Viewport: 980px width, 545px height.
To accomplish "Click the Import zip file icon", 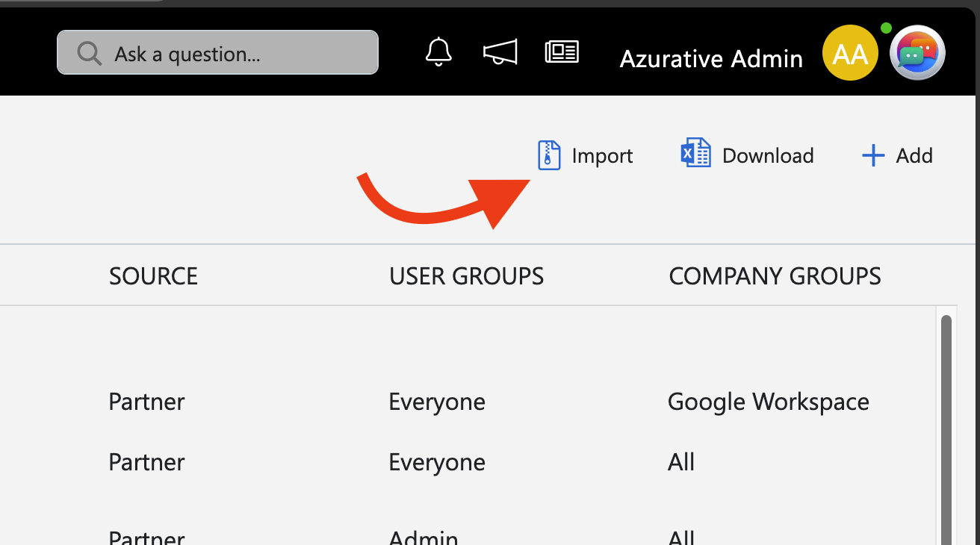I will point(549,155).
